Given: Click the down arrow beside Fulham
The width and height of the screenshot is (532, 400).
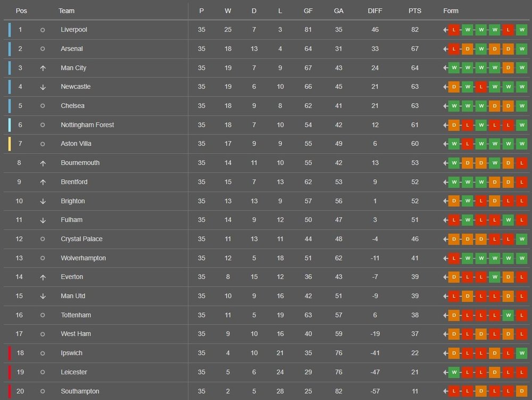Looking at the screenshot, I should tap(43, 220).
